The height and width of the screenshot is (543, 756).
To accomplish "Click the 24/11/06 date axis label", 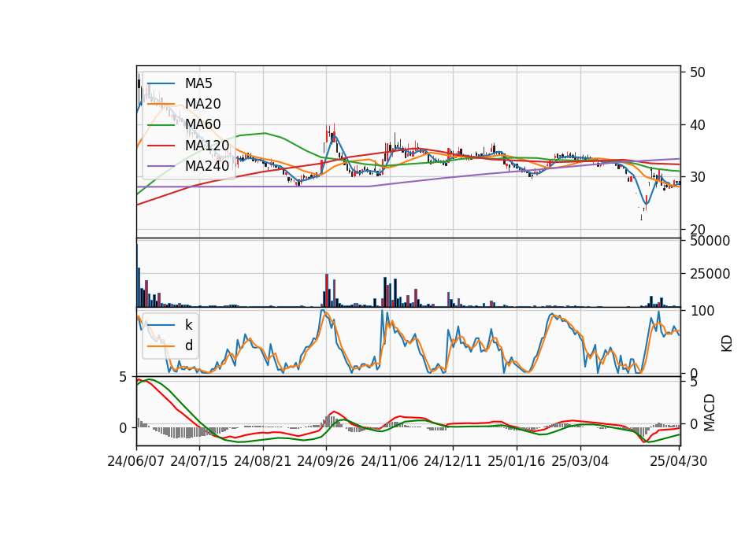I will point(390,461).
